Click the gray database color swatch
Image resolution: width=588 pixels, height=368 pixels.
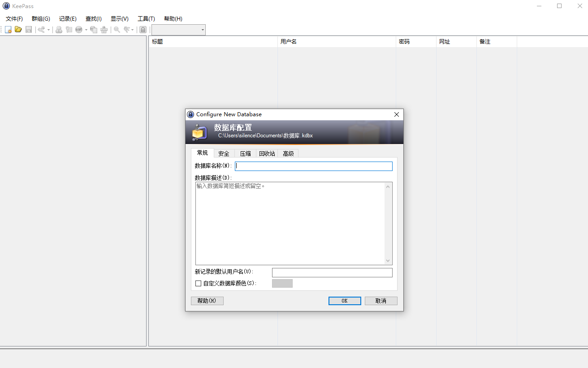282,283
